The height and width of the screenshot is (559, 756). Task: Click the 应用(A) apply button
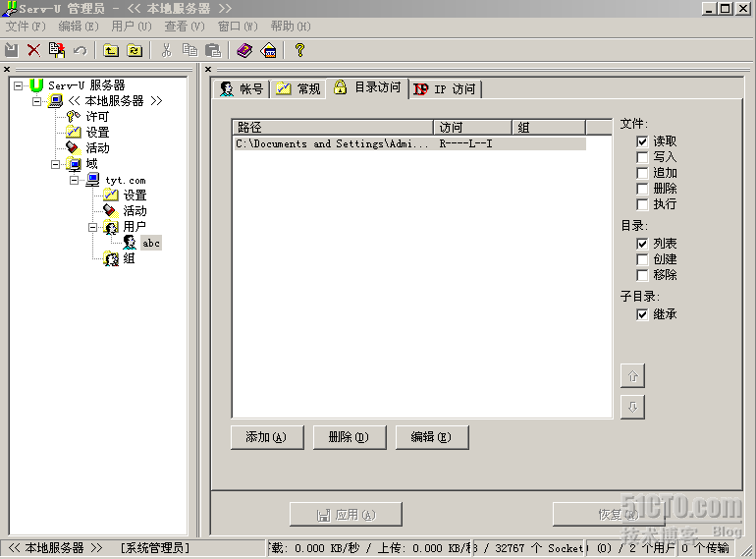[346, 515]
